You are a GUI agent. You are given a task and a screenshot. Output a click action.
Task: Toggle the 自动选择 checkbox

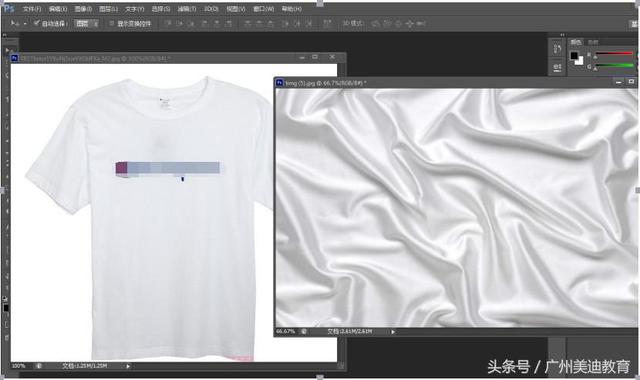(37, 23)
